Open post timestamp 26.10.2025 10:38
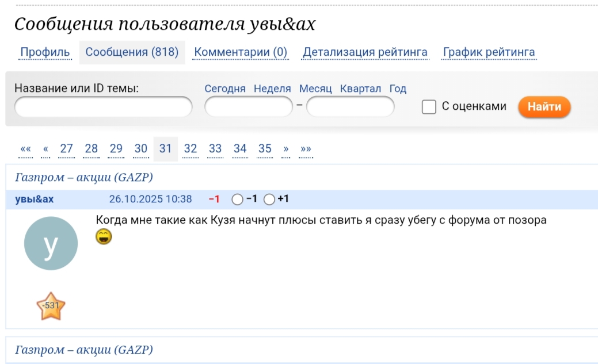Image resolution: width=598 pixels, height=364 pixels. tap(150, 200)
